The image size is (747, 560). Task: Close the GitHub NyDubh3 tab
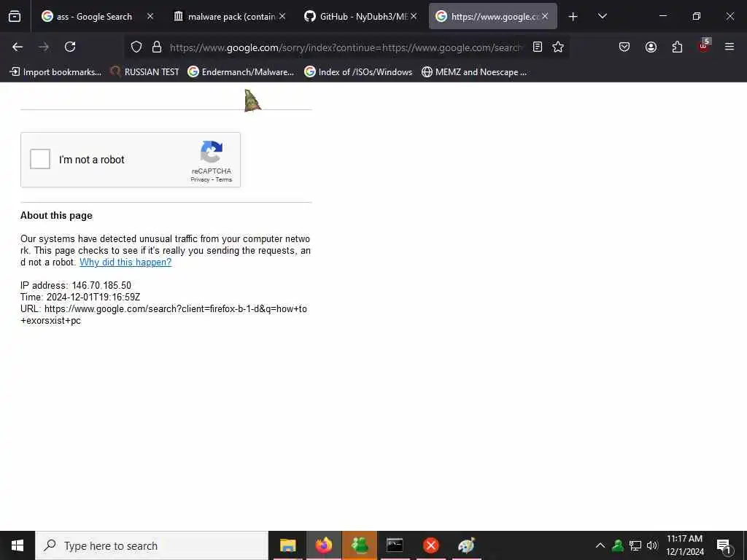(x=414, y=16)
